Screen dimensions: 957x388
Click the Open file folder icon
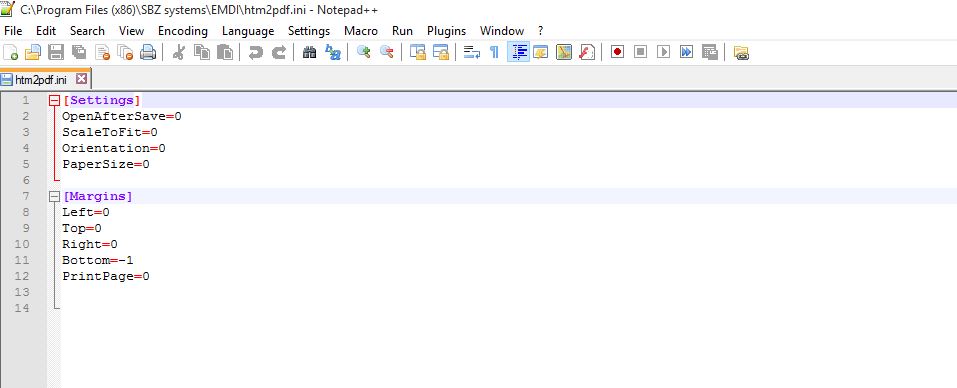click(32, 52)
